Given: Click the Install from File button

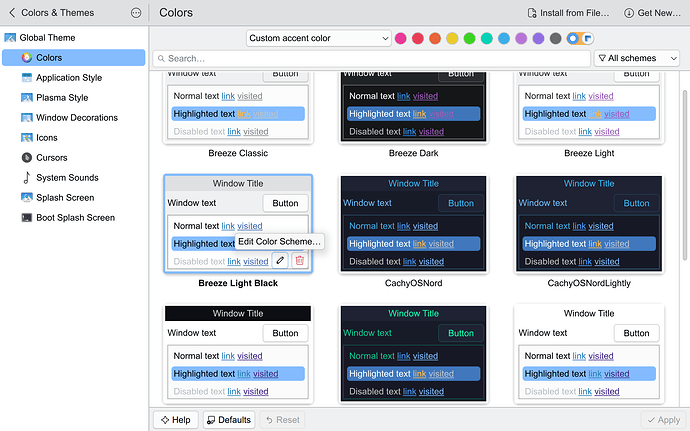Looking at the screenshot, I should [568, 13].
